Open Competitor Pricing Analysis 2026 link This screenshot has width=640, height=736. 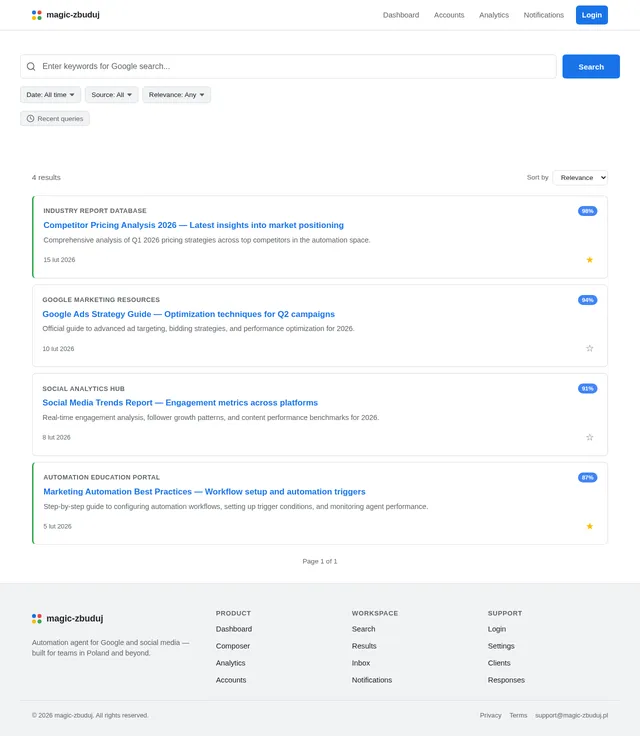tap(193, 225)
